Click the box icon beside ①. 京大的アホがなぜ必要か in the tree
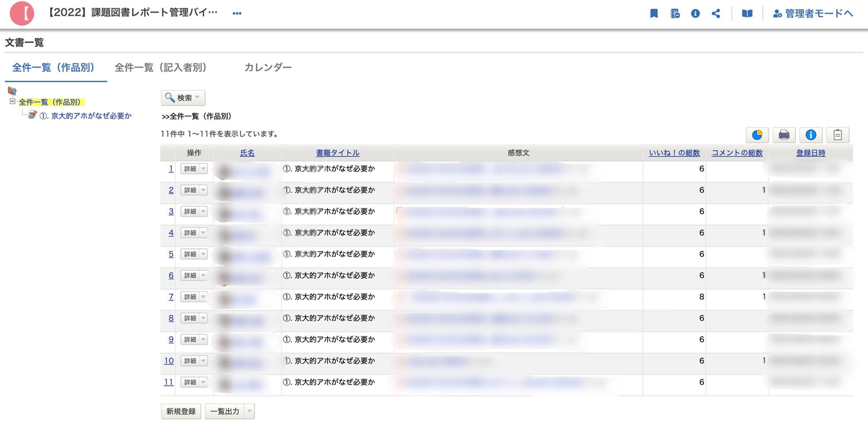This screenshot has width=868, height=430. pyautogui.click(x=33, y=115)
